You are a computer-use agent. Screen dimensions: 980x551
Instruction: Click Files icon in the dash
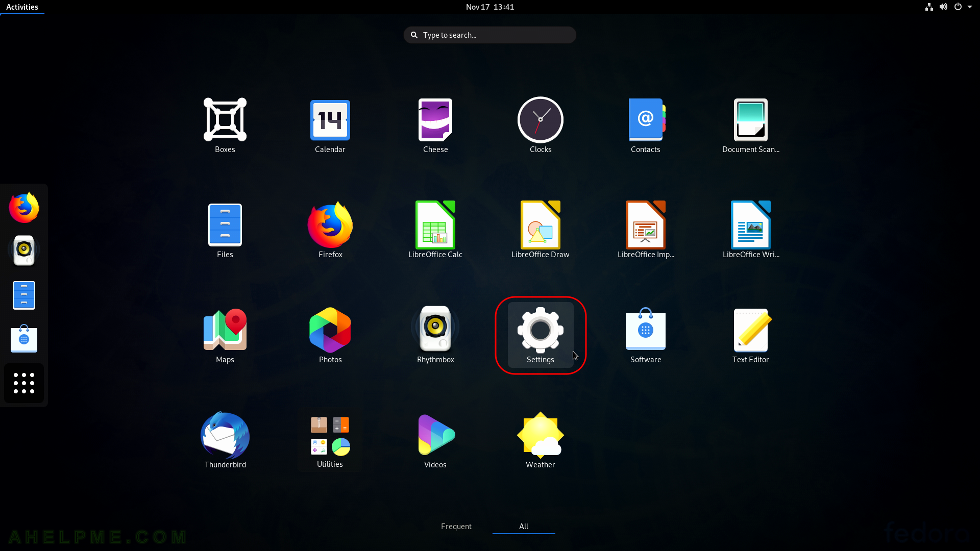24,295
